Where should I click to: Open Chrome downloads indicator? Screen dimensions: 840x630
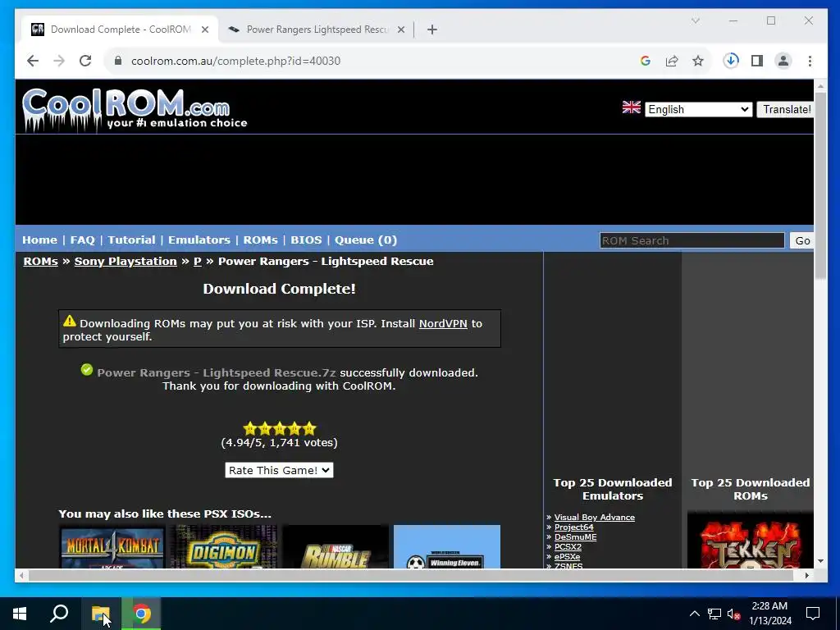point(731,61)
